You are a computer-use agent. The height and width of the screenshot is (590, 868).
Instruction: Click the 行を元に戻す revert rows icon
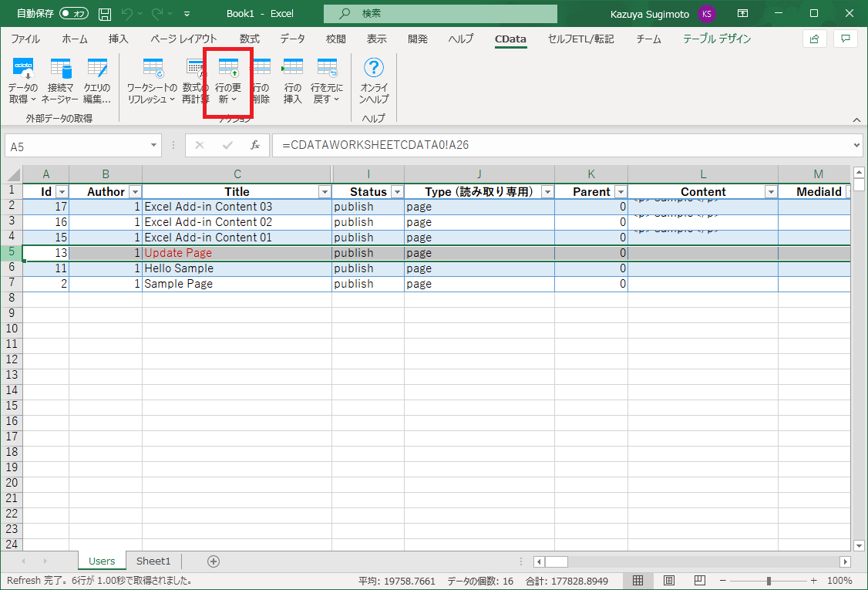coord(327,69)
